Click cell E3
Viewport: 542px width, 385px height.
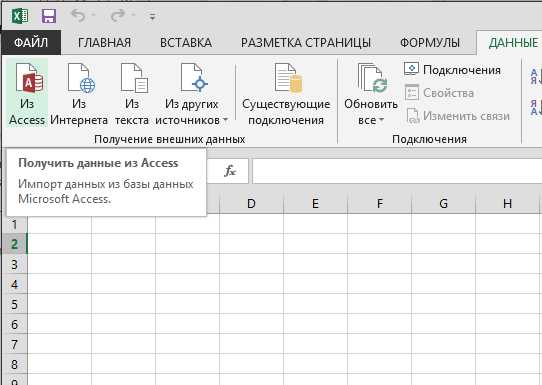click(x=315, y=264)
